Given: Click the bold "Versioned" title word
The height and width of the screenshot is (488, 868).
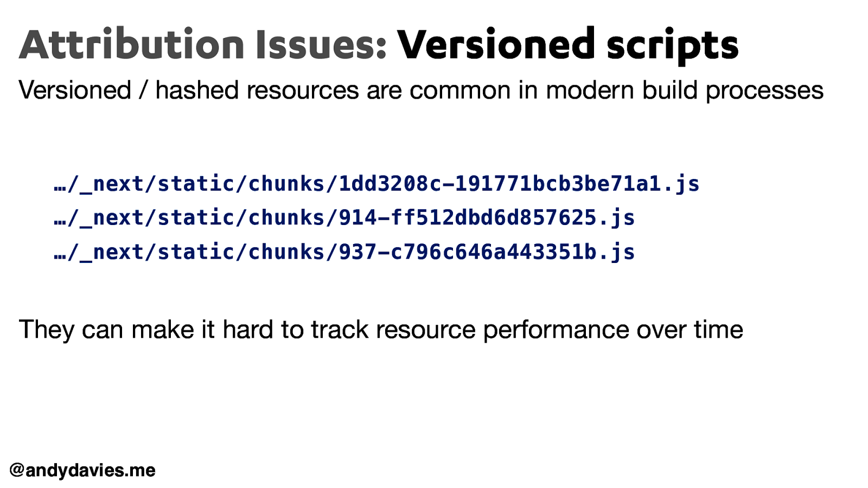Looking at the screenshot, I should [496, 44].
